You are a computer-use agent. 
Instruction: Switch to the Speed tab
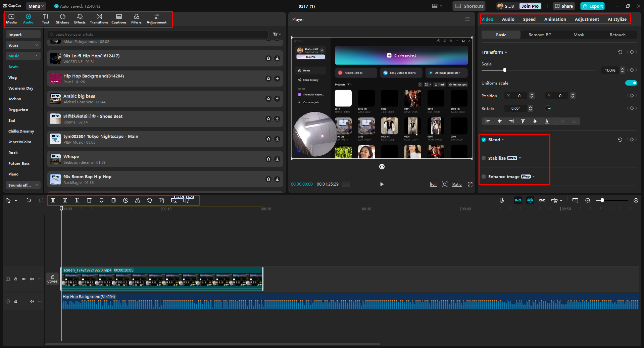(529, 19)
